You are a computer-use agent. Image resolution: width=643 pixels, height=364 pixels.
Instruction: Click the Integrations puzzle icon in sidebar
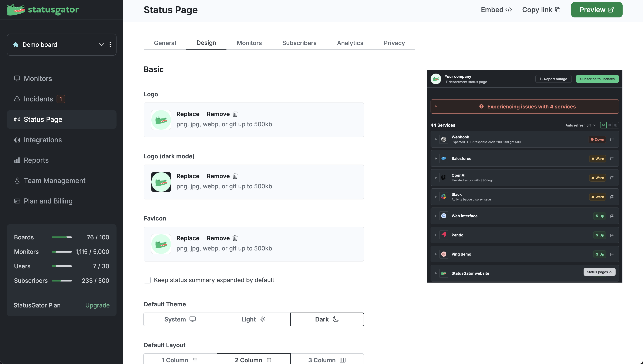pyautogui.click(x=17, y=140)
